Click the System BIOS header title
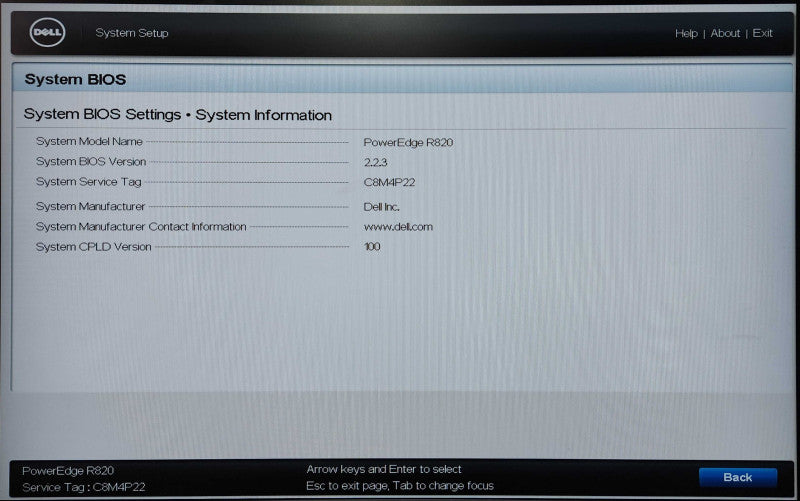 point(75,80)
